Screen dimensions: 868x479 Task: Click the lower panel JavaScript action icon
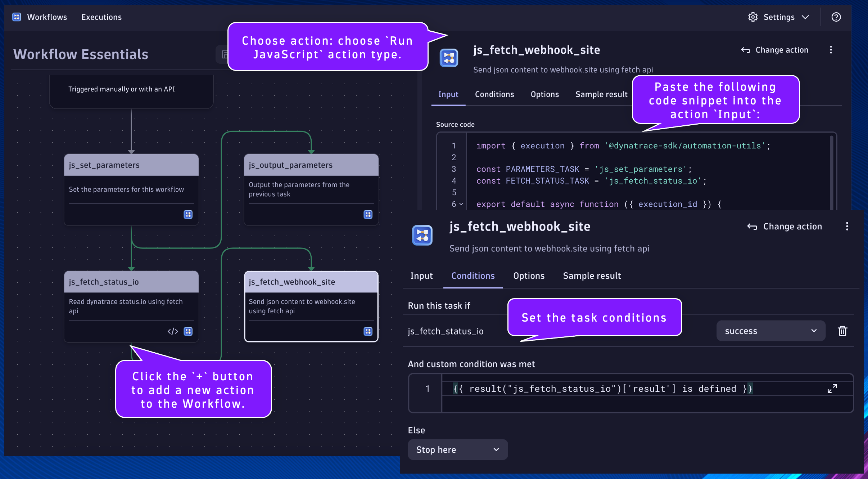[x=422, y=235]
